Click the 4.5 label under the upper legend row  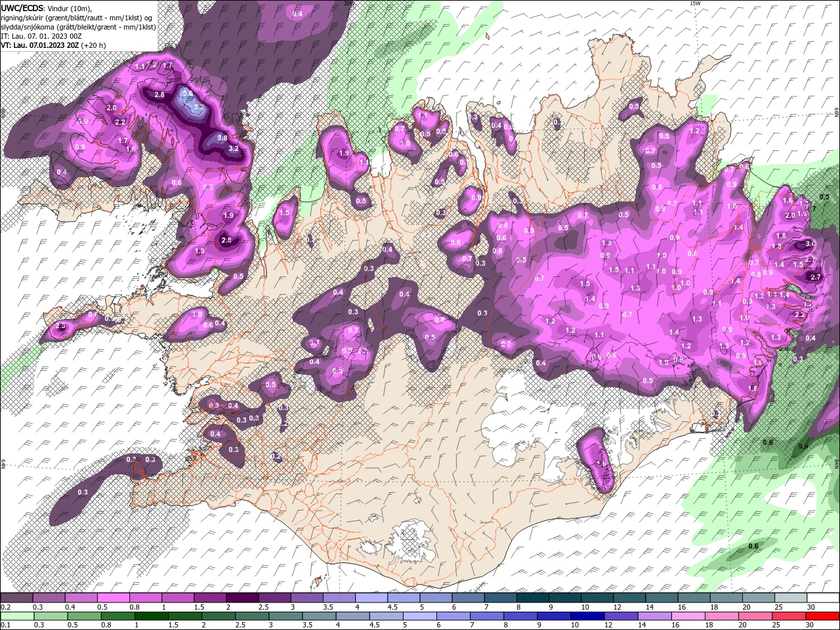pyautogui.click(x=392, y=607)
